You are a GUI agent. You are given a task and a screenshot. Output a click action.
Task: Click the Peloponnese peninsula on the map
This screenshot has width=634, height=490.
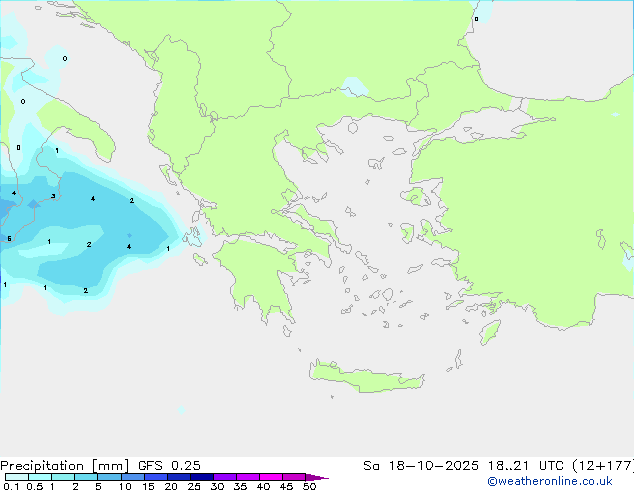click(x=259, y=275)
